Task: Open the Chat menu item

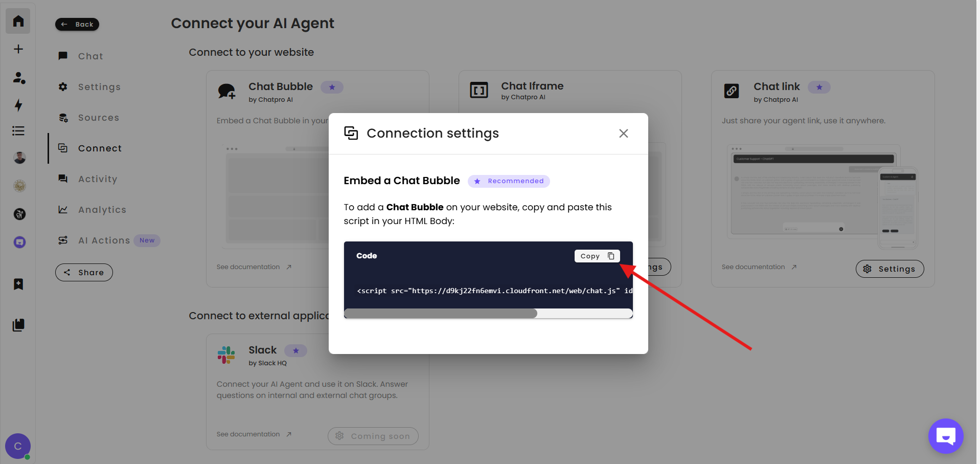Action: click(90, 56)
